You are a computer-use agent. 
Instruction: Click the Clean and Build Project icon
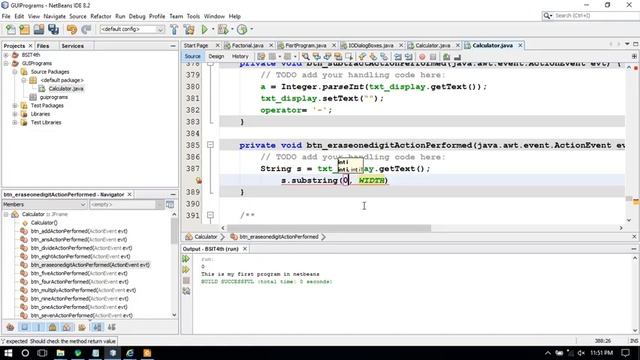[x=189, y=29]
